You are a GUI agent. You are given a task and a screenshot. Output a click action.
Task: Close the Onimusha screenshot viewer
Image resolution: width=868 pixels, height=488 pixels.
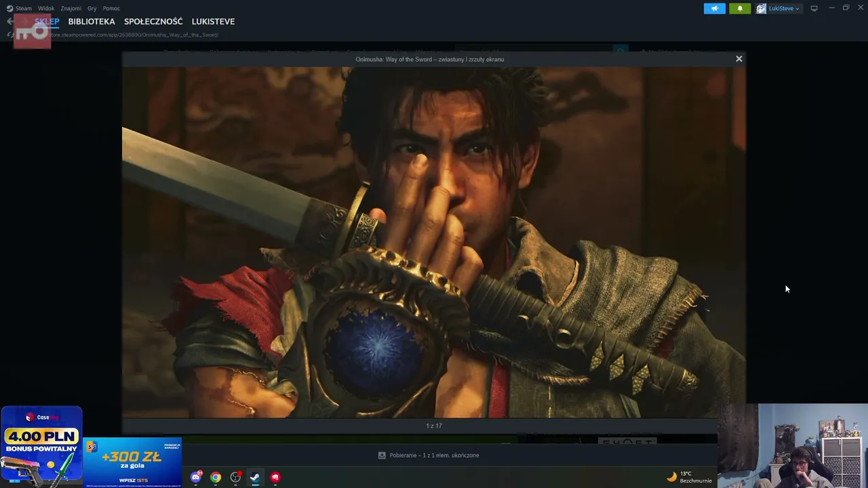pos(739,59)
